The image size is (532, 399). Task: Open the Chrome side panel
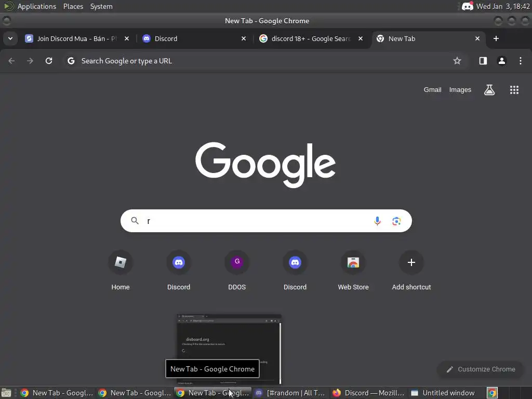pos(483,61)
